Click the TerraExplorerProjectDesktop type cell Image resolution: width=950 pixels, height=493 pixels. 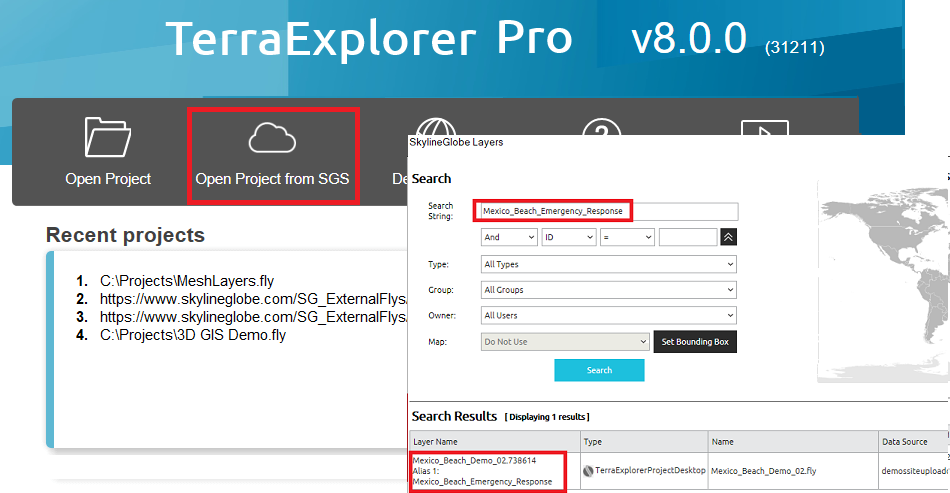(x=645, y=471)
